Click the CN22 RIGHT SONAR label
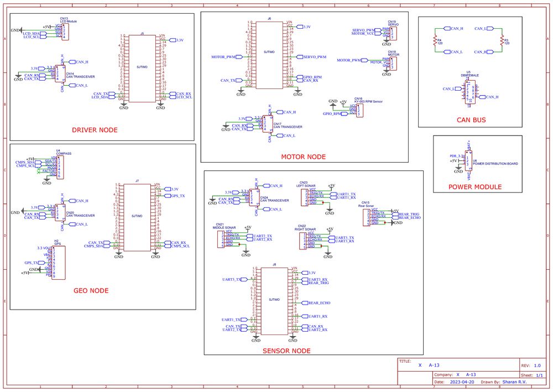553x392 pixels. [305, 227]
